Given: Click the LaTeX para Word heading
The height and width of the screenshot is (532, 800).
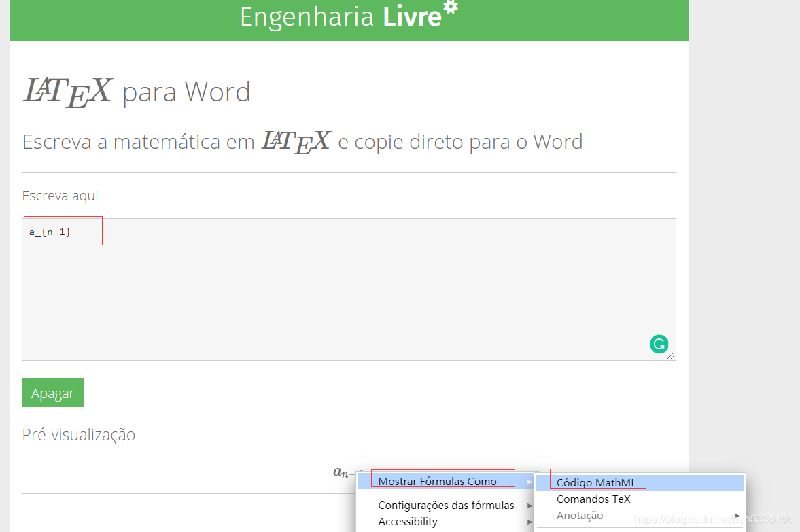Looking at the screenshot, I should click(137, 92).
